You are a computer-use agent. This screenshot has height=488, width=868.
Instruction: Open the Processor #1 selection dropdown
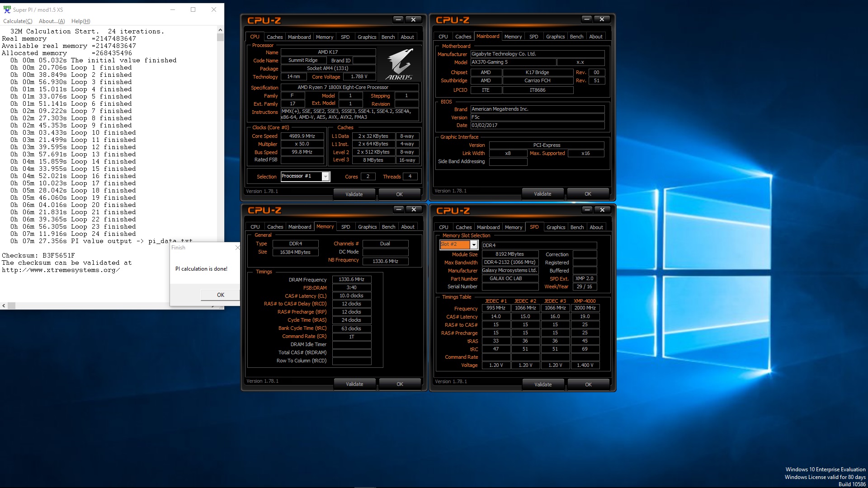pyautogui.click(x=325, y=177)
